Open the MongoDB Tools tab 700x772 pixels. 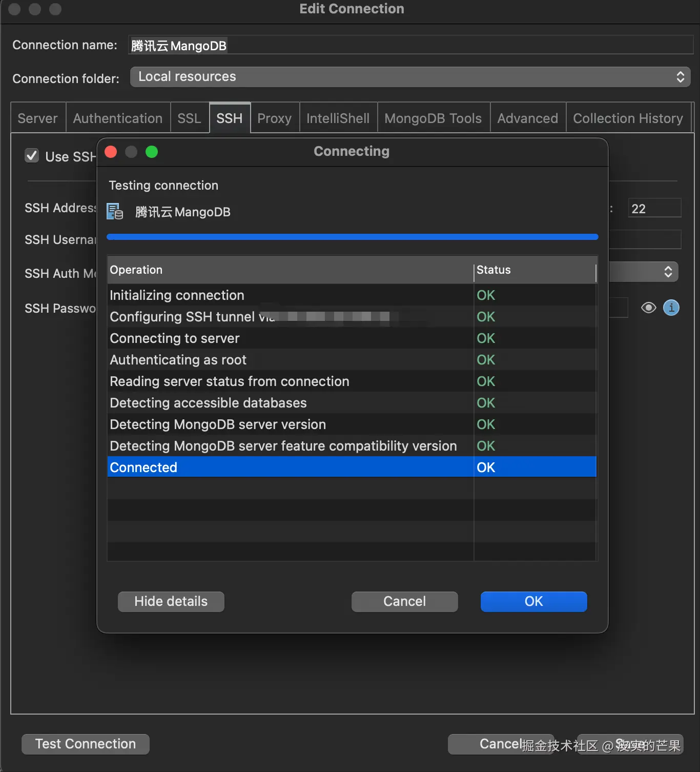click(x=434, y=118)
